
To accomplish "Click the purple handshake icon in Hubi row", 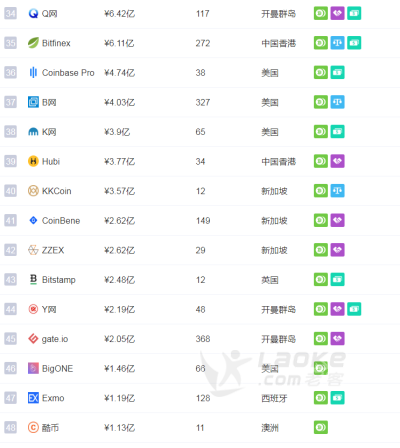I will [x=337, y=161].
